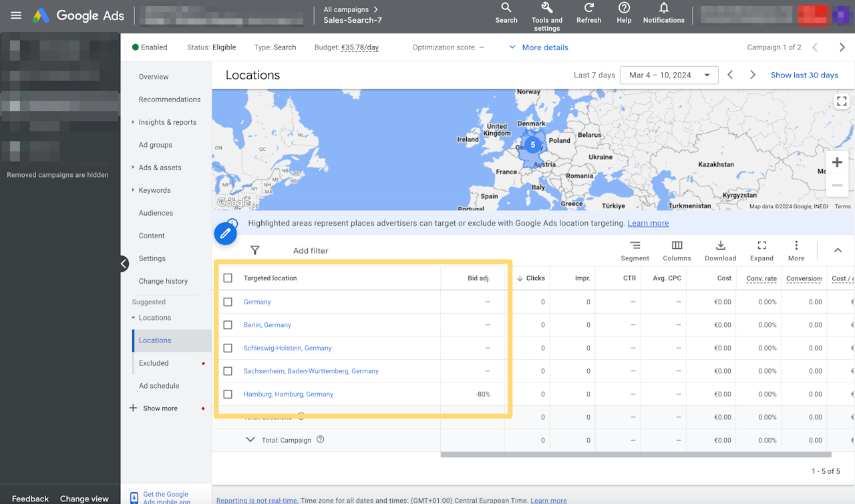Click the Refresh icon

point(588,9)
